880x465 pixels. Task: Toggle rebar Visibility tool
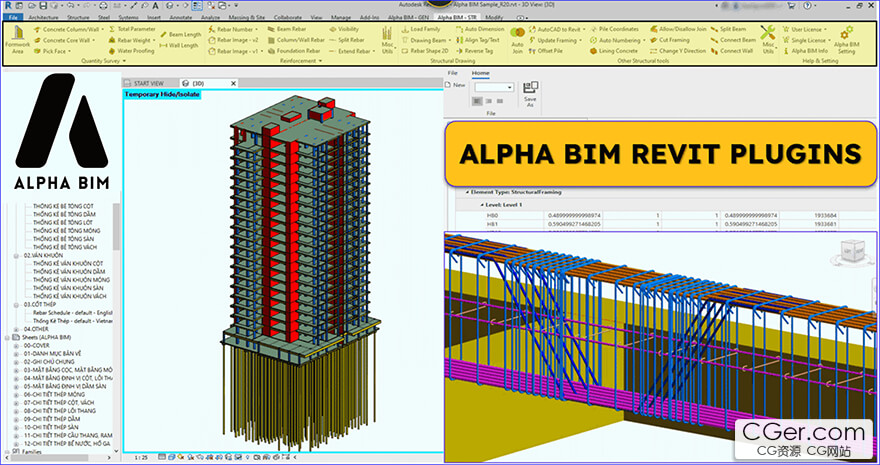[x=344, y=29]
